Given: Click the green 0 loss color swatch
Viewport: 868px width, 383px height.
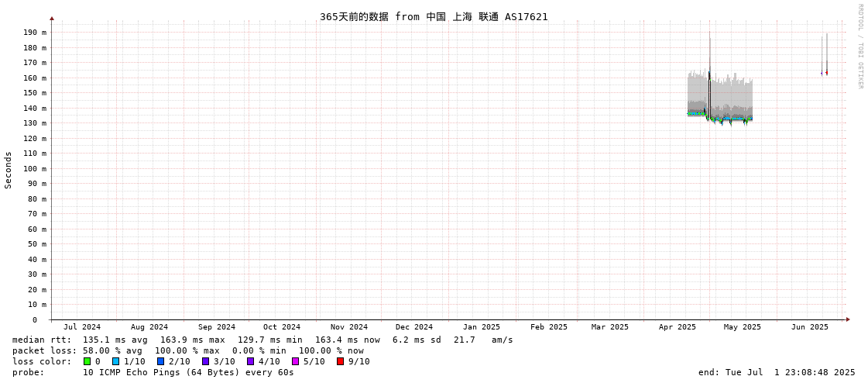Looking at the screenshot, I should (x=87, y=361).
